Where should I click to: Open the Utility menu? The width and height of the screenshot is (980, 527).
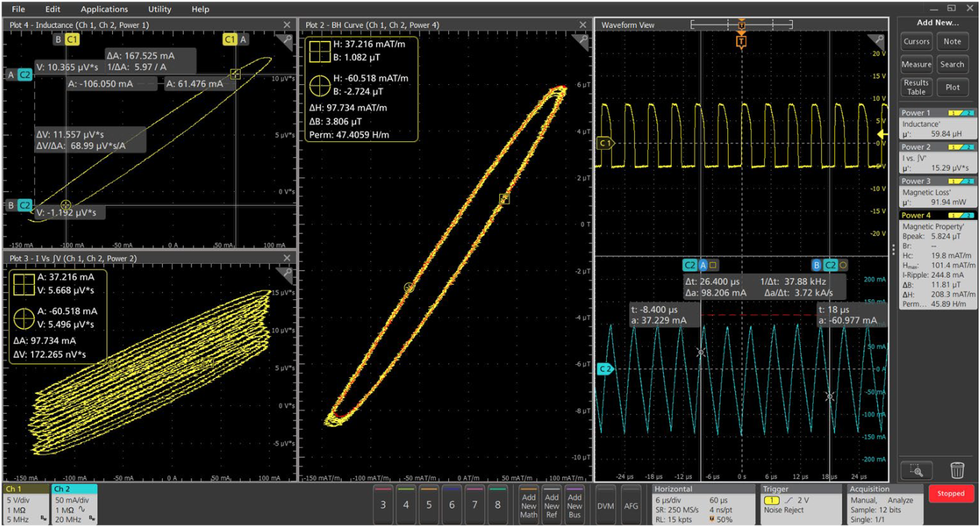pyautogui.click(x=159, y=9)
